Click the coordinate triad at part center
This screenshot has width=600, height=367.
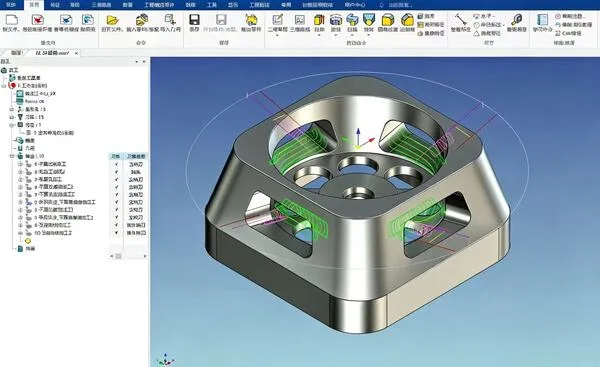point(358,139)
